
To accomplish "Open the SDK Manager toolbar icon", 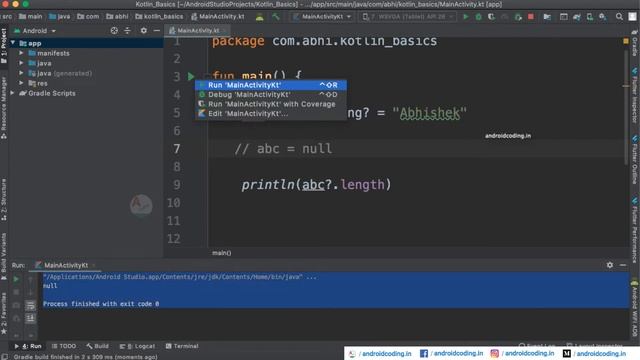I will pyautogui.click(x=603, y=17).
